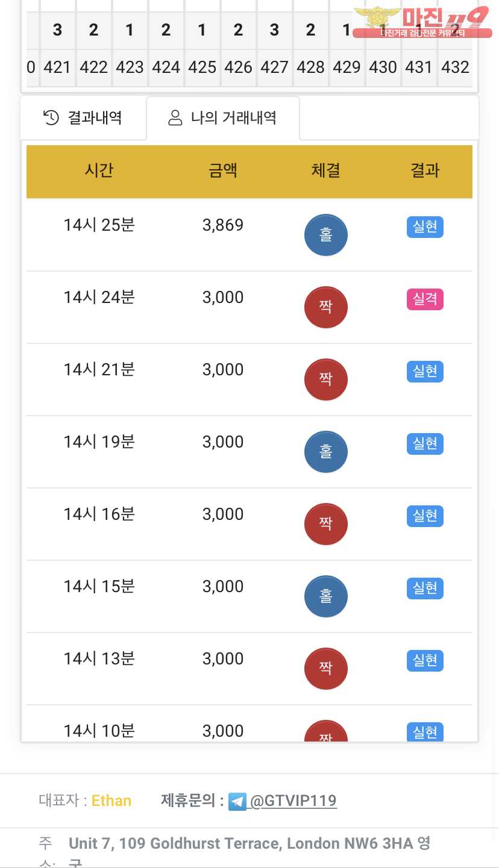Viewport: 499px width, 868px height.
Task: Click the blue 홀 circle at 14시 25분
Action: click(325, 235)
